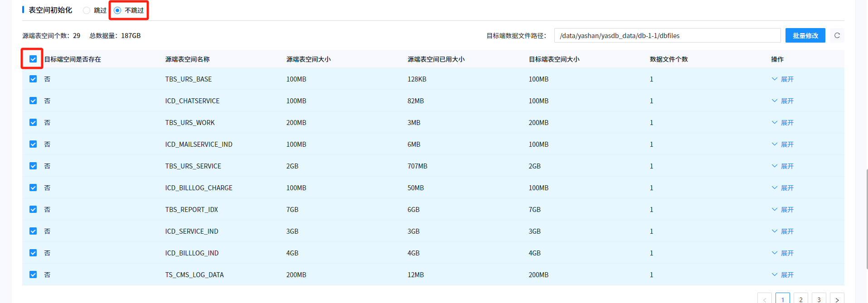Uncheck the ICD_CHATSERVICE row checkbox

click(33, 101)
